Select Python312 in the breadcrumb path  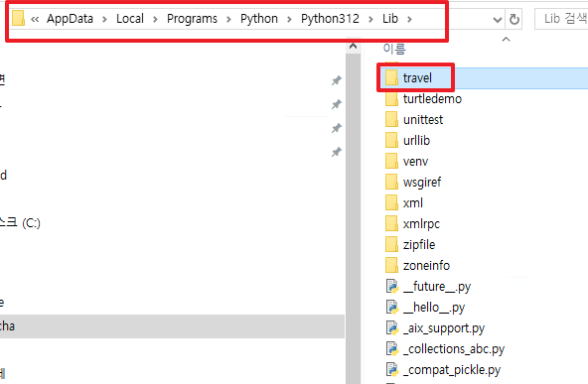tap(330, 19)
